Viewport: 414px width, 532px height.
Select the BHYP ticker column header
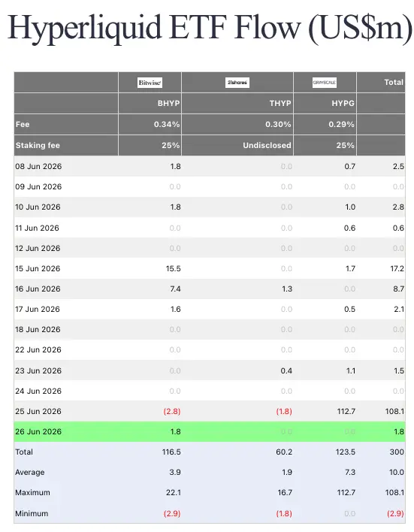(x=168, y=103)
